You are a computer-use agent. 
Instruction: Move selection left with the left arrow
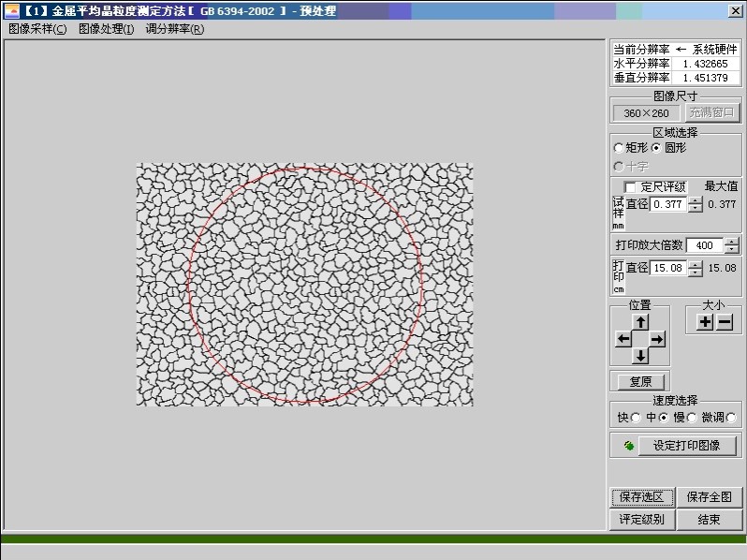click(623, 339)
